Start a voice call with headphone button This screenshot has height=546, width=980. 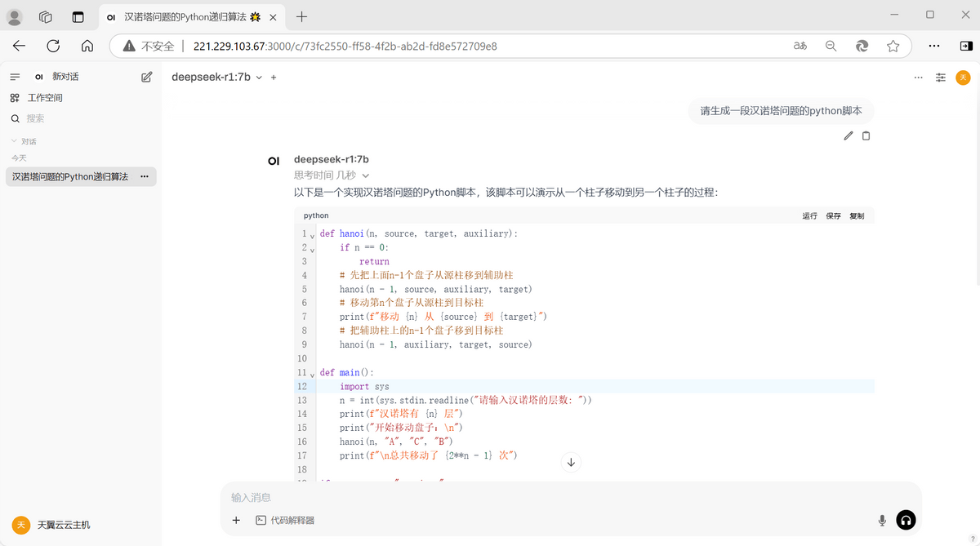point(906,520)
